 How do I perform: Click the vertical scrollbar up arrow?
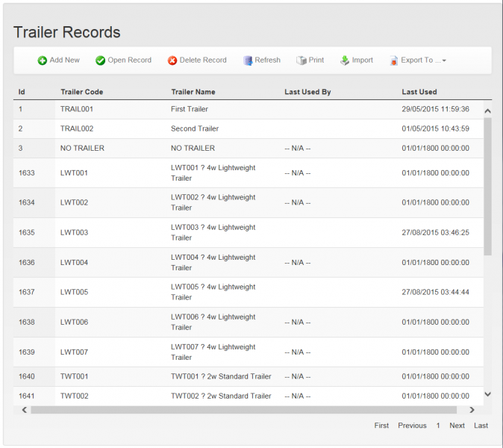click(x=487, y=111)
